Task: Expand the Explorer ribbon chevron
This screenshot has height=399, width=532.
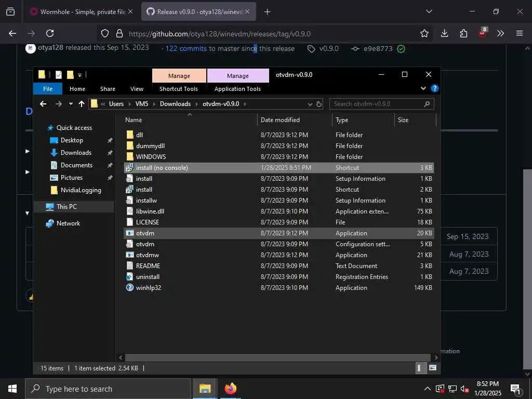Action: pyautogui.click(x=423, y=88)
